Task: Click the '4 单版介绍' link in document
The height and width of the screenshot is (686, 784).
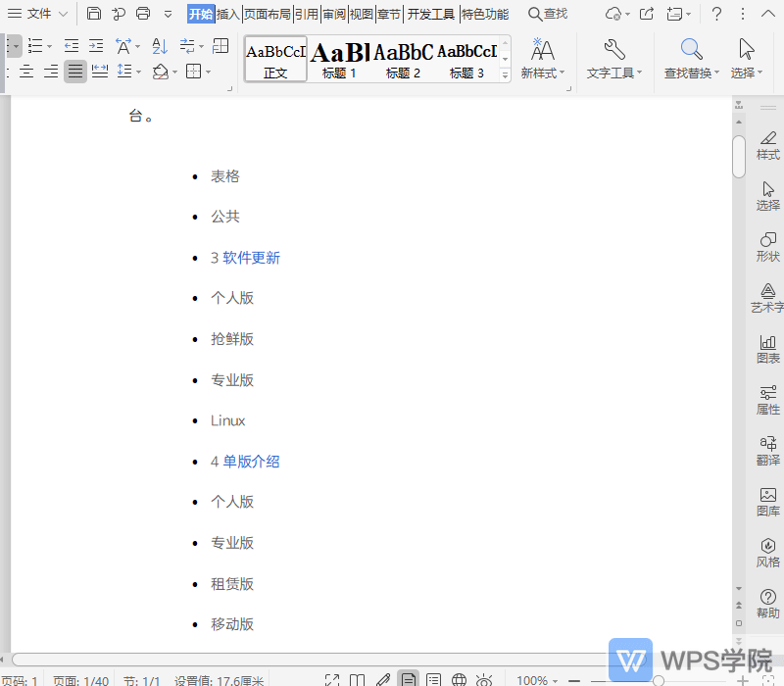Action: (x=245, y=461)
